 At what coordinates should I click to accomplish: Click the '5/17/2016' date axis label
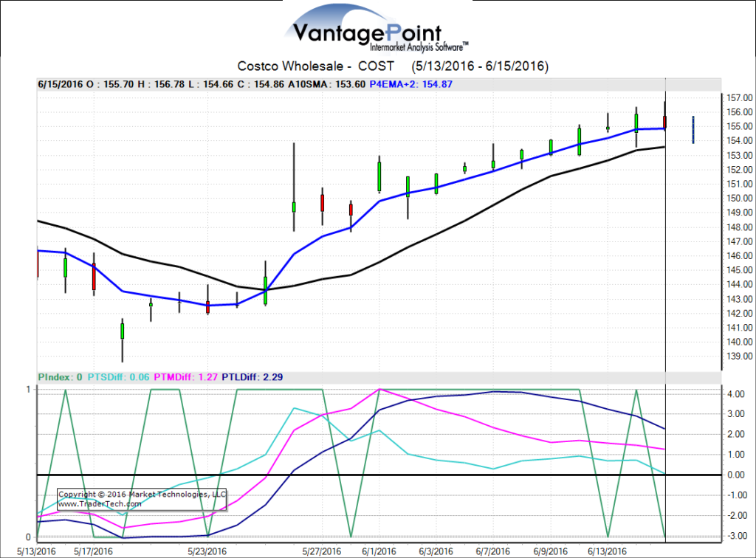tap(94, 551)
